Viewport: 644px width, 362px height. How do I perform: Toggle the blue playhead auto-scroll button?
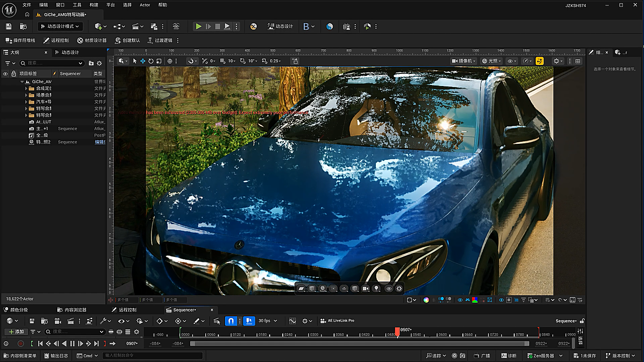(249, 321)
